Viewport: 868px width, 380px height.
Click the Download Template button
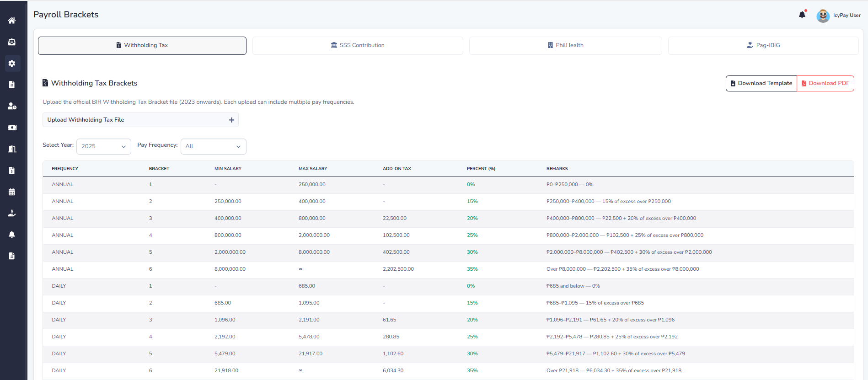tap(761, 83)
